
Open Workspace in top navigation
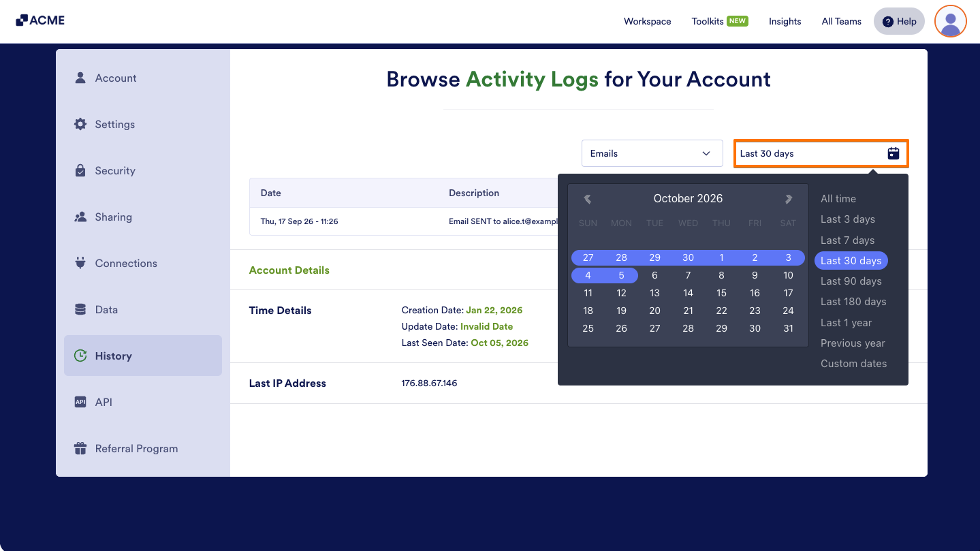coord(647,21)
